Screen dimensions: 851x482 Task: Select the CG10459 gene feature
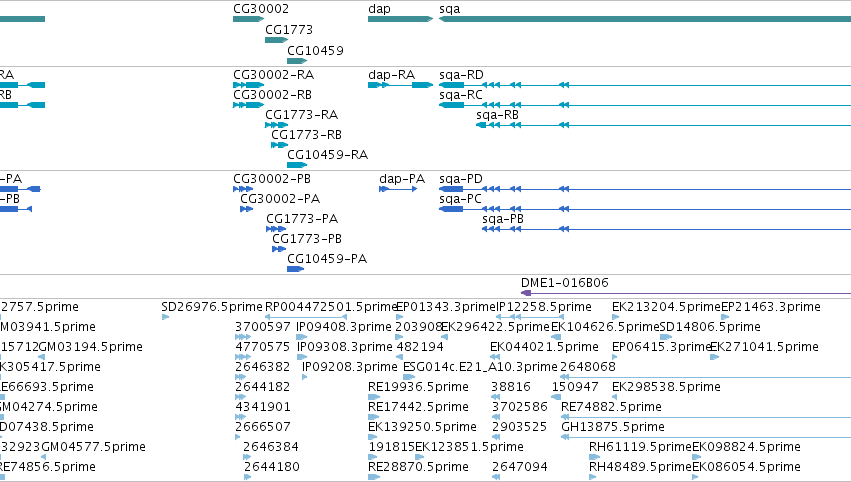point(297,61)
